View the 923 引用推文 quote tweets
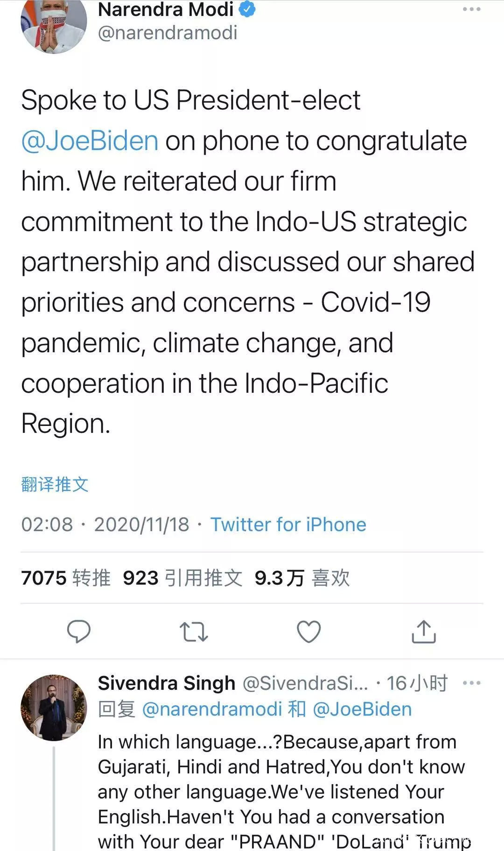 point(182,578)
